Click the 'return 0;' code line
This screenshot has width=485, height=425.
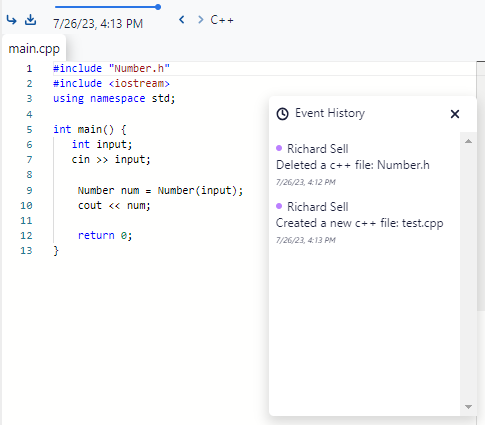(105, 236)
